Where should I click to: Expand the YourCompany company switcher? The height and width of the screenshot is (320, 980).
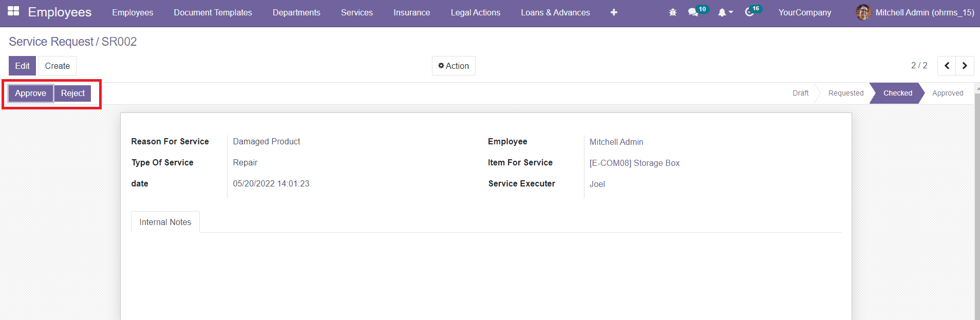point(804,12)
